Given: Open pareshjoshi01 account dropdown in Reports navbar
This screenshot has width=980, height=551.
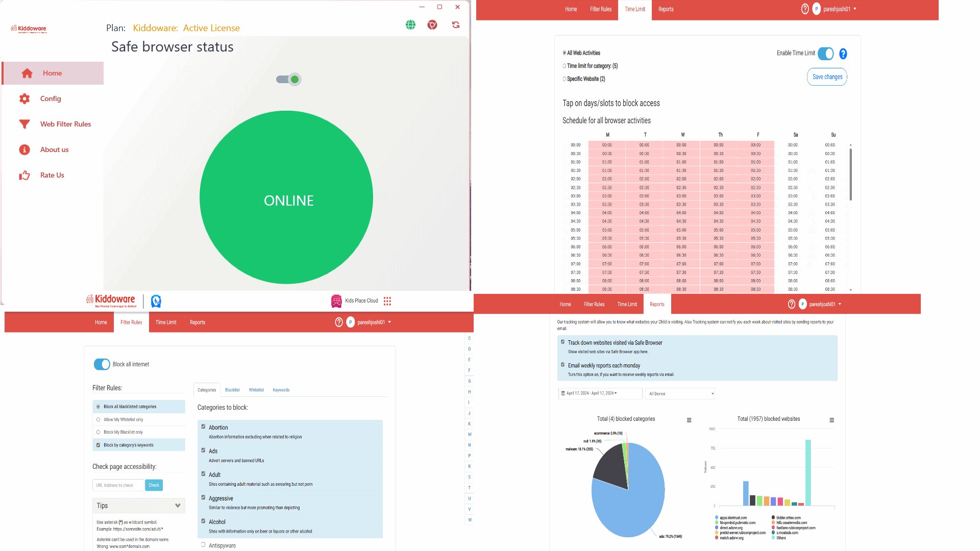Looking at the screenshot, I should click(825, 304).
